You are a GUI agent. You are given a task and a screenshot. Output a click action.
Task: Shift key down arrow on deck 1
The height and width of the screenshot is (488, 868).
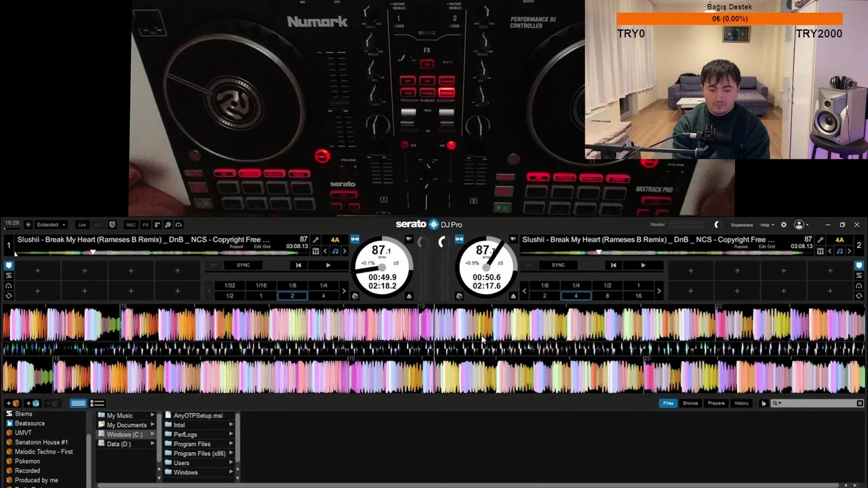click(325, 251)
